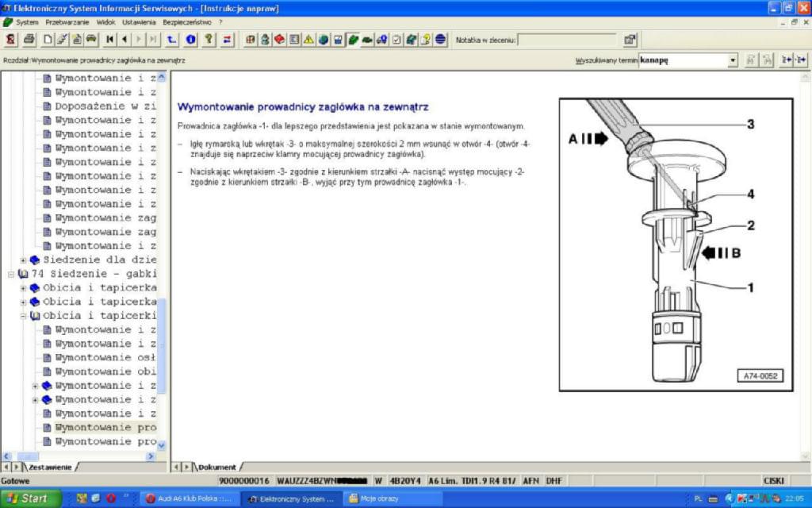Select 'Wymontowanie obi' tree item
This screenshot has width=812, height=508.
click(x=105, y=371)
